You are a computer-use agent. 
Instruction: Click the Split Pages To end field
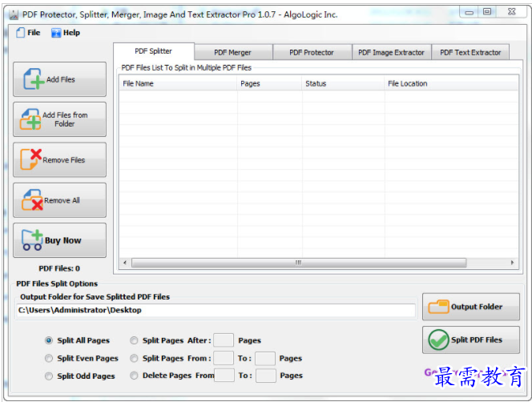click(x=265, y=359)
